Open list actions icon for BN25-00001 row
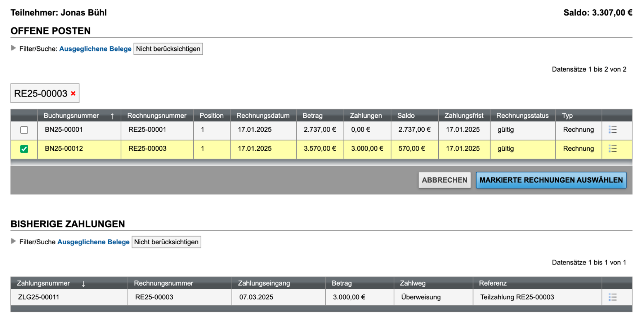The height and width of the screenshot is (318, 644). pos(612,130)
